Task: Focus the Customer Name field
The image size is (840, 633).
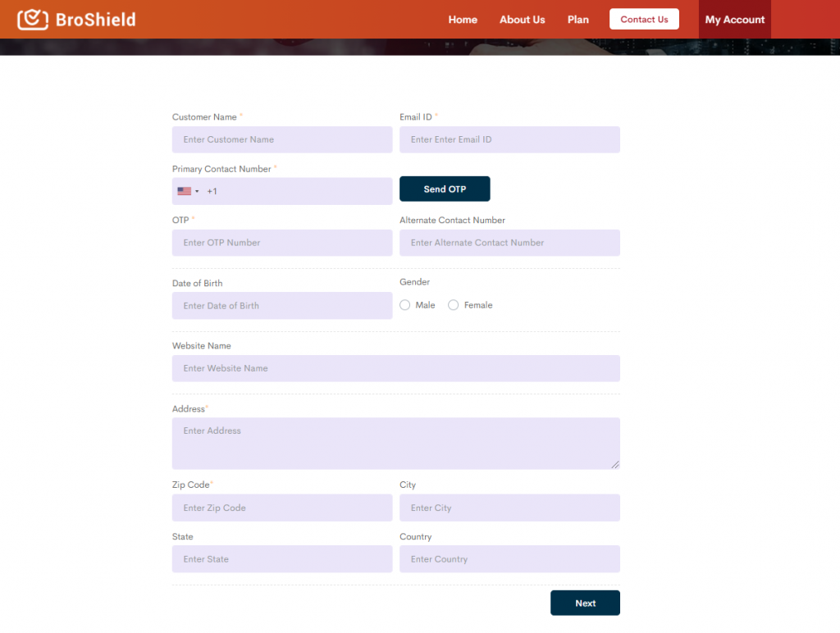Action: point(282,139)
